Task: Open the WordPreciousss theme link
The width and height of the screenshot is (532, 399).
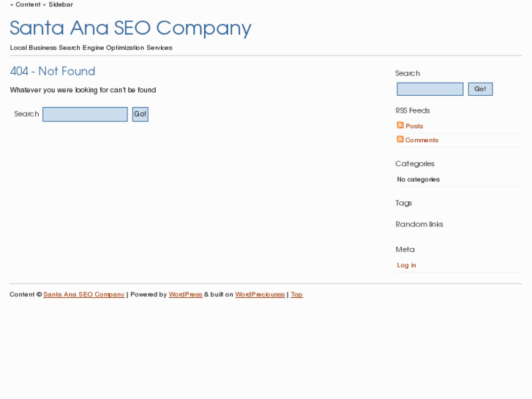Action: point(260,294)
